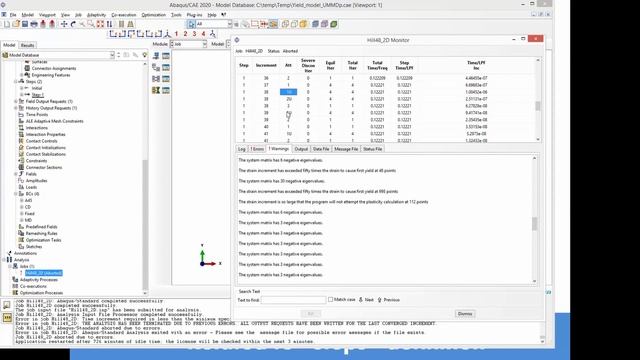Click the New Model Database icon
The image size is (640, 360).
tap(7, 24)
